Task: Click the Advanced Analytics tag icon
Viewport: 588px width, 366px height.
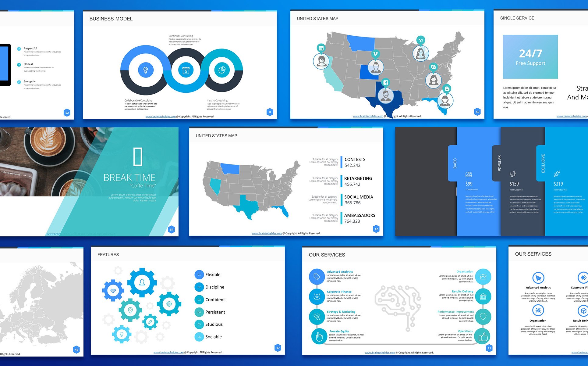Action: tap(317, 275)
